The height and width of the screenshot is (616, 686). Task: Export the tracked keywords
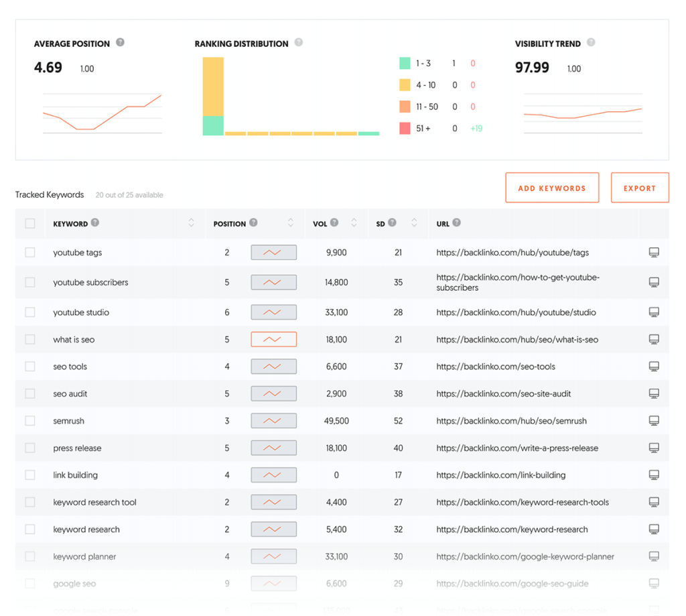[639, 188]
